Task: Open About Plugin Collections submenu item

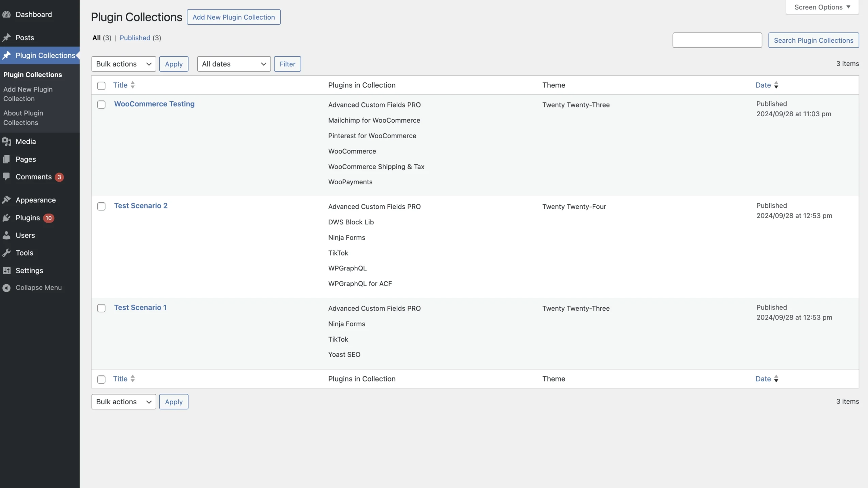Action: [x=23, y=118]
